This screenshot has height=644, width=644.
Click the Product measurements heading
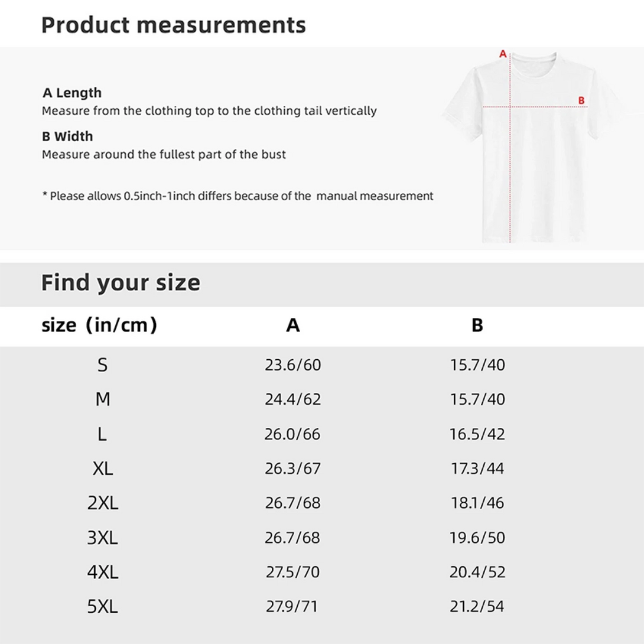(x=174, y=25)
